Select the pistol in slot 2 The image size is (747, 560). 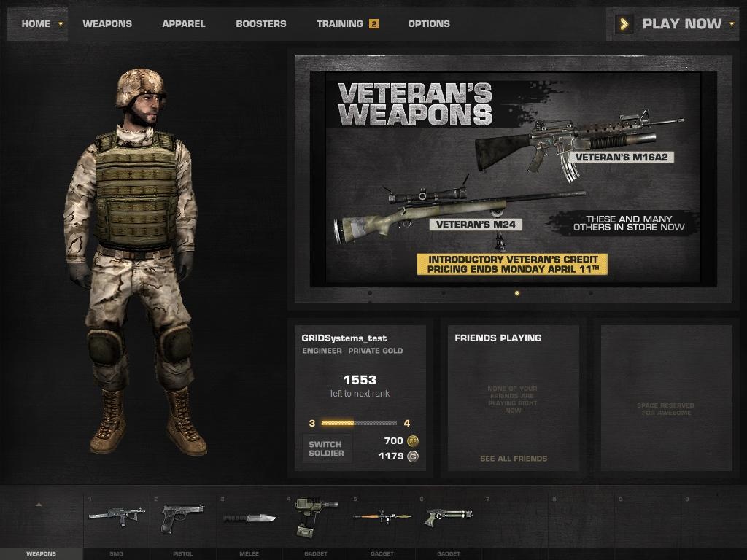coord(183,518)
